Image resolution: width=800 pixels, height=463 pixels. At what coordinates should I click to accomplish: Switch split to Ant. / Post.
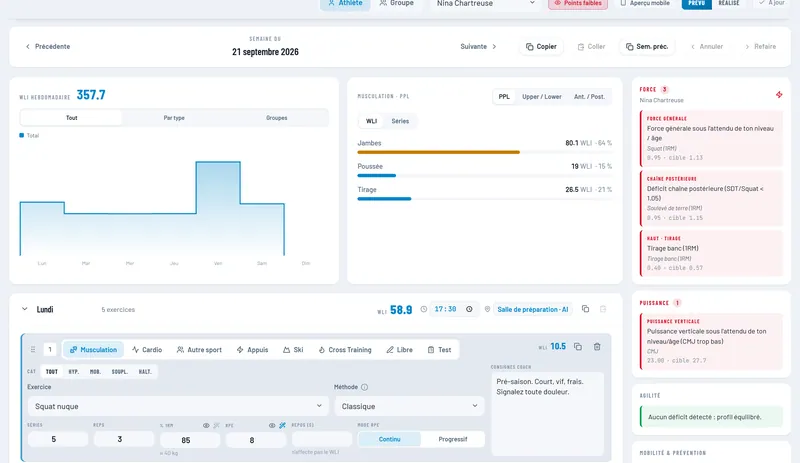[x=589, y=96]
